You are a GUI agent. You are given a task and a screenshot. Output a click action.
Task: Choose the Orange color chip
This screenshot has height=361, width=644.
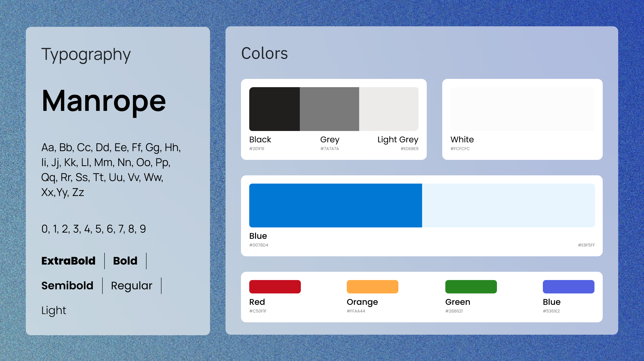click(x=372, y=286)
